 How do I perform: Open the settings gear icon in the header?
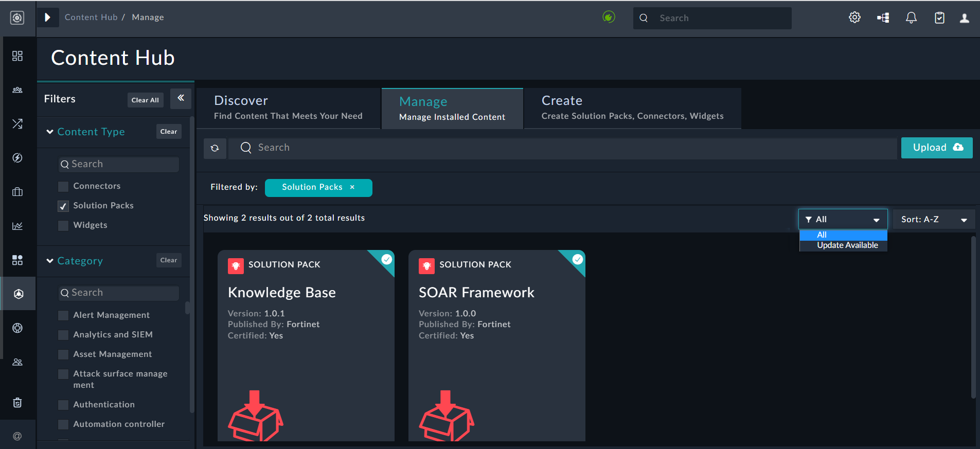(854, 17)
